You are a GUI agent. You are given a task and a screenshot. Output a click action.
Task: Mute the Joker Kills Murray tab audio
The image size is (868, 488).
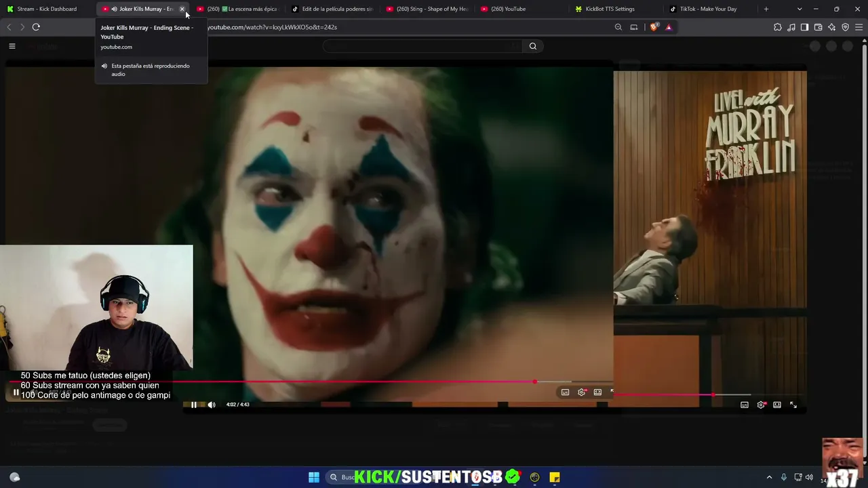click(x=114, y=9)
